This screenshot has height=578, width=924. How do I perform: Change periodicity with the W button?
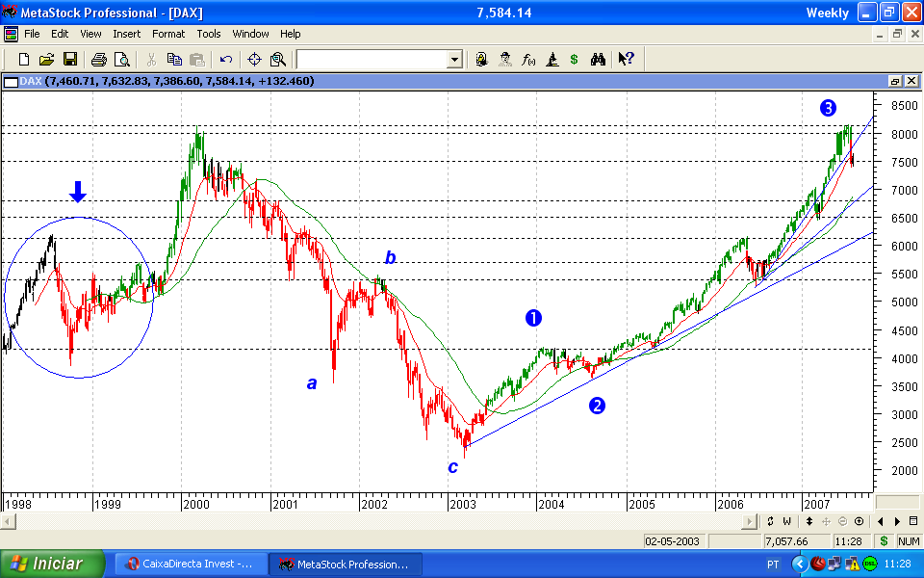(x=786, y=521)
